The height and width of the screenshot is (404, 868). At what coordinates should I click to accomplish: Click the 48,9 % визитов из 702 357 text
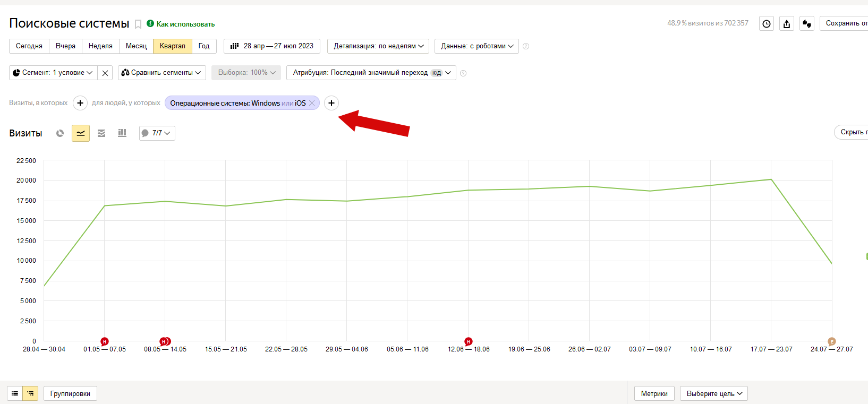click(x=708, y=23)
